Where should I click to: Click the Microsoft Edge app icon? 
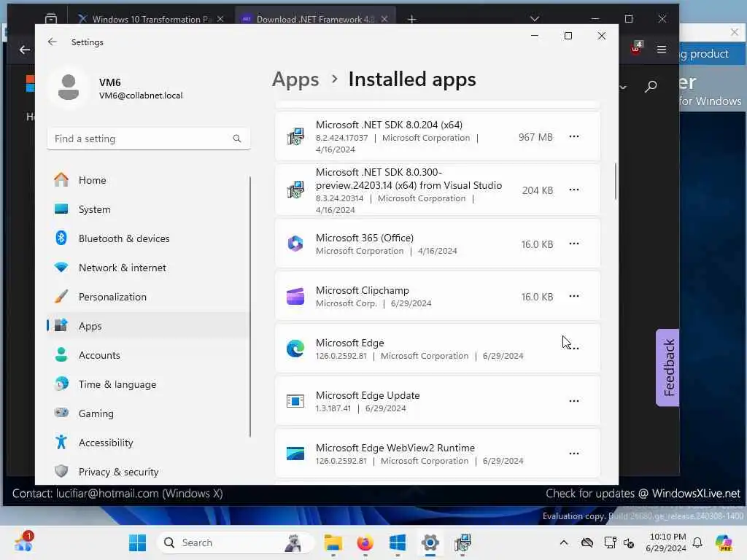click(295, 349)
